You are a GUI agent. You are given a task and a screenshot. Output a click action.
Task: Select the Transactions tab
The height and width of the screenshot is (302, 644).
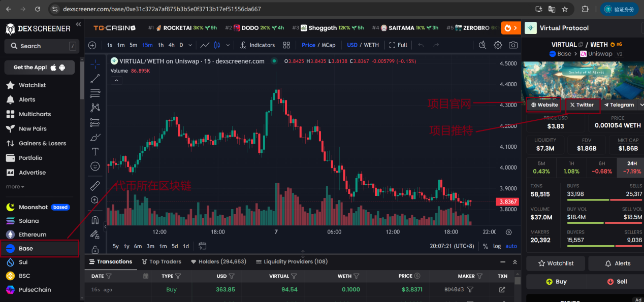(x=111, y=262)
